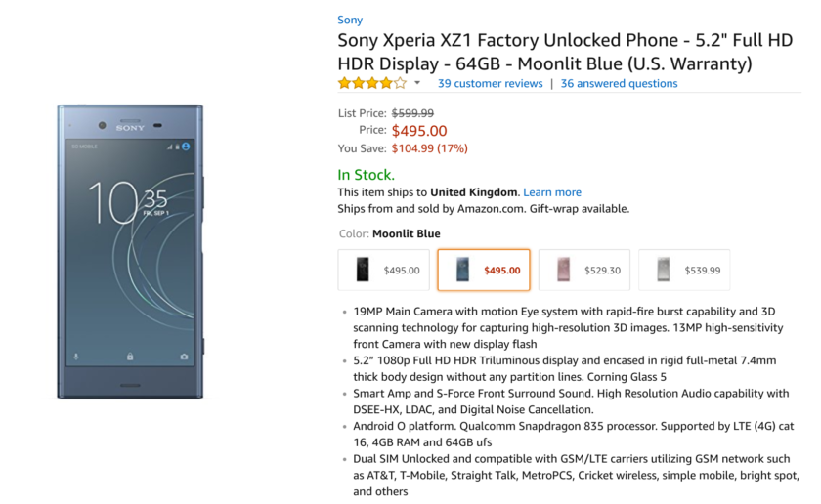Click the lock icon on the phone screen

130,357
